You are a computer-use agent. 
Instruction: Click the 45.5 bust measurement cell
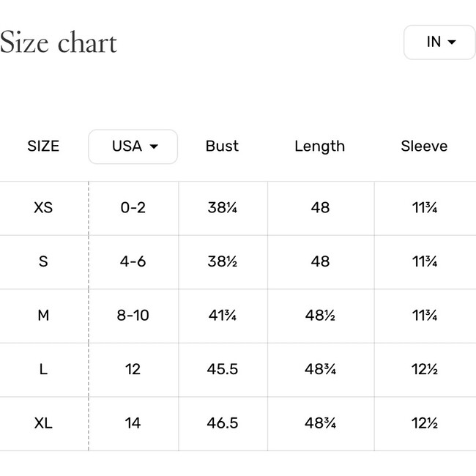tap(223, 369)
